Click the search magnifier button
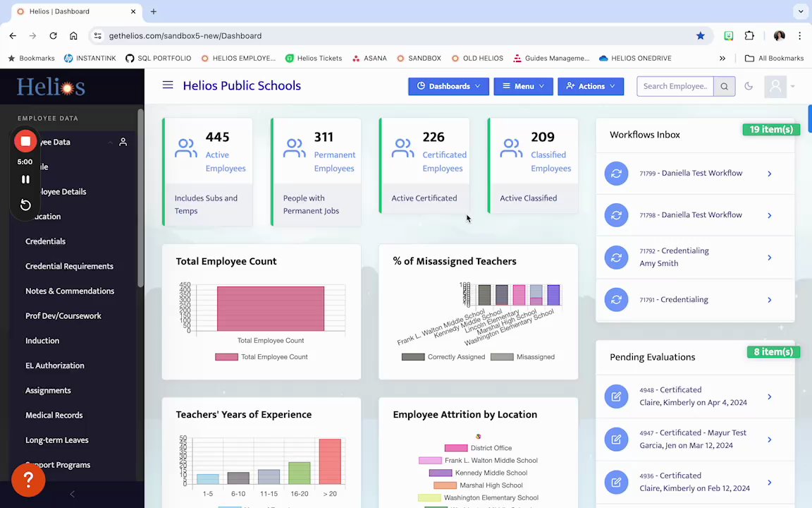The width and height of the screenshot is (812, 508). (x=724, y=87)
